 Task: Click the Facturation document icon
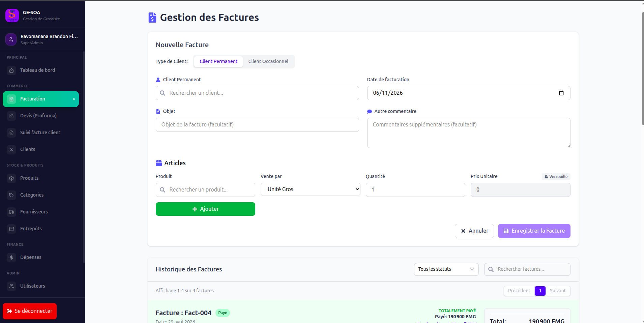tap(11, 99)
